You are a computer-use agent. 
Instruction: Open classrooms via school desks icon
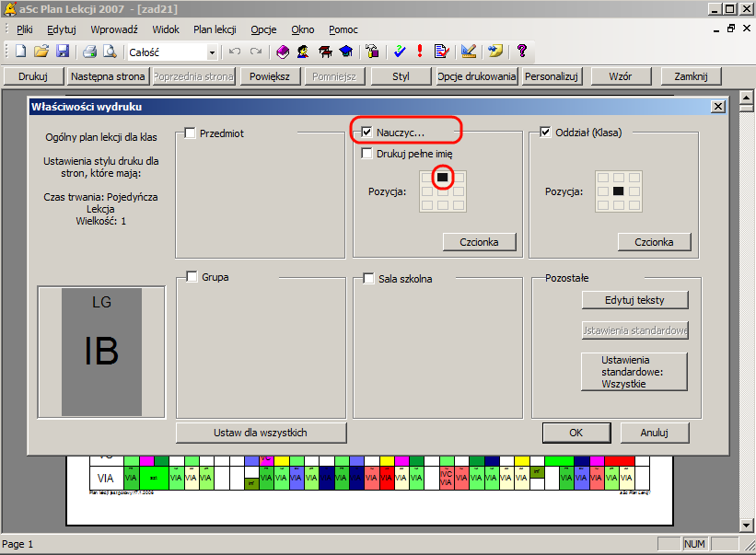click(x=325, y=51)
